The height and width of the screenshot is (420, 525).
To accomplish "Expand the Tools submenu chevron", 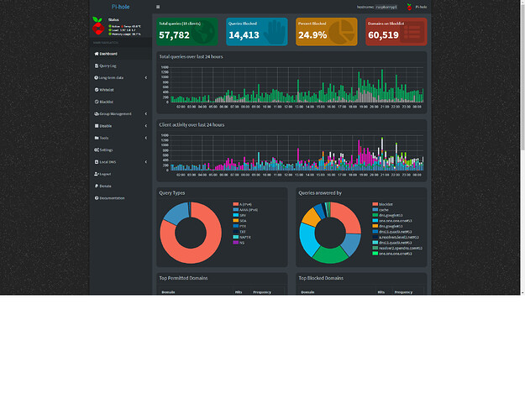I will coord(146,138).
